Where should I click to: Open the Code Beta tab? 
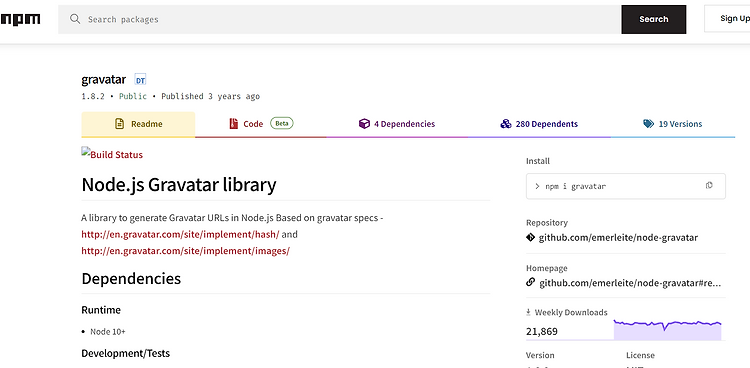[x=261, y=124]
